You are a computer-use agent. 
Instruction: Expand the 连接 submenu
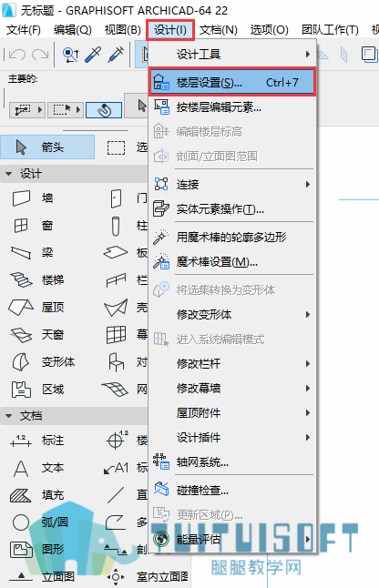click(x=232, y=184)
